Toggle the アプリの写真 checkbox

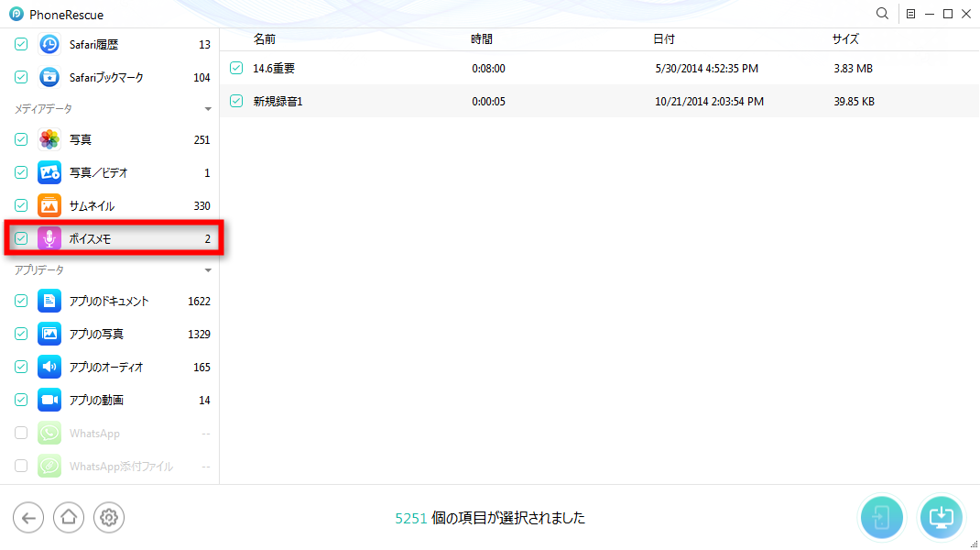tap(21, 335)
